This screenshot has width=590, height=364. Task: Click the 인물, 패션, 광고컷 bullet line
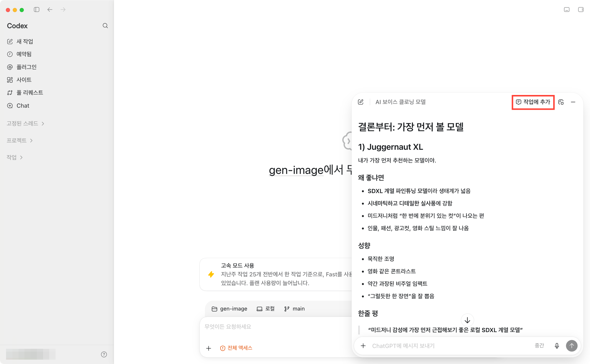(418, 228)
